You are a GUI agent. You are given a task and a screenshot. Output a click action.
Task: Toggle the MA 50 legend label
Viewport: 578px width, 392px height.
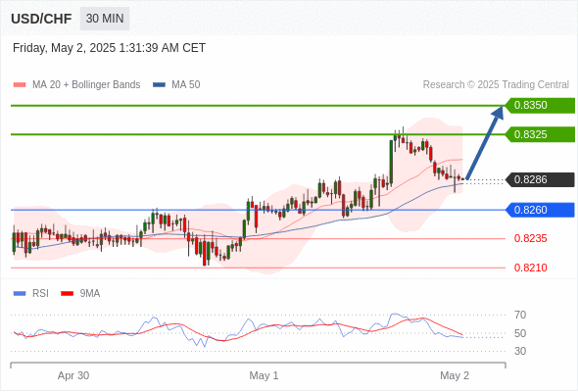pyautogui.click(x=186, y=85)
